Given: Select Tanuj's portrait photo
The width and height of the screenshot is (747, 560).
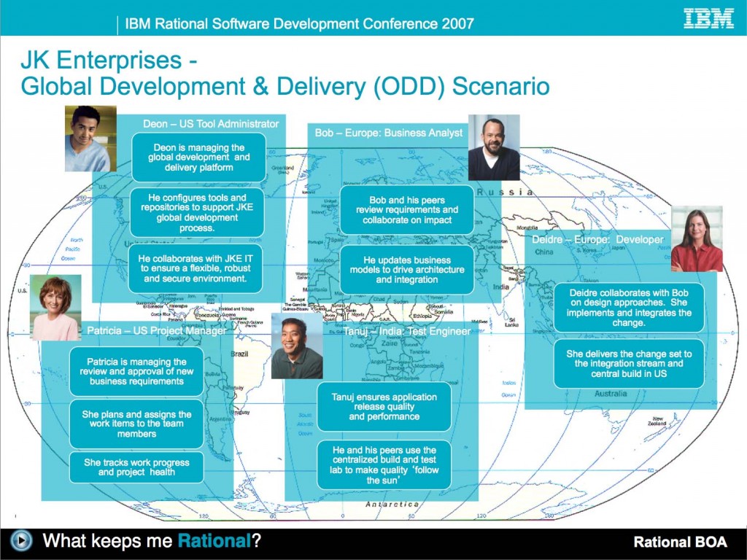Looking at the screenshot, I should tap(297, 346).
